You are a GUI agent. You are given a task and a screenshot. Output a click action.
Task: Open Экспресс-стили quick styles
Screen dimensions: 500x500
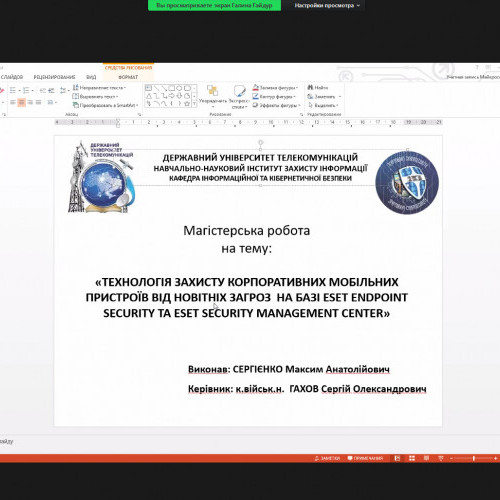point(239,97)
